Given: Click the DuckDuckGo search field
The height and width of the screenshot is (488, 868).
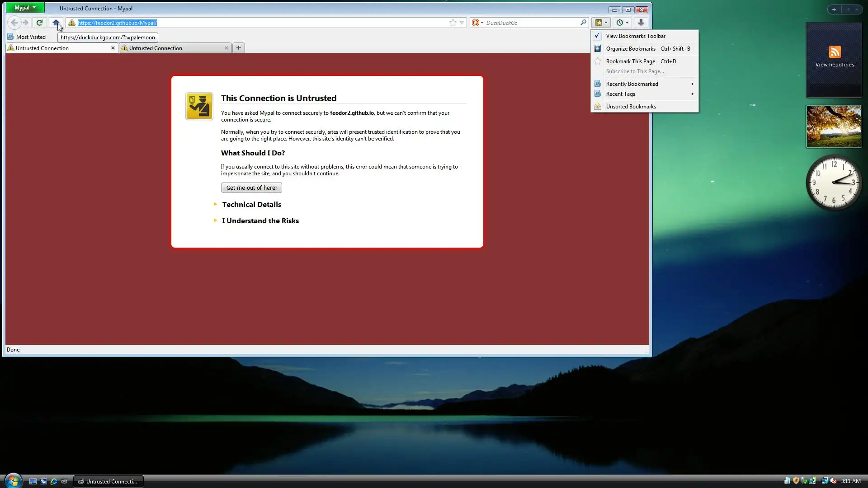Looking at the screenshot, I should tap(531, 23).
